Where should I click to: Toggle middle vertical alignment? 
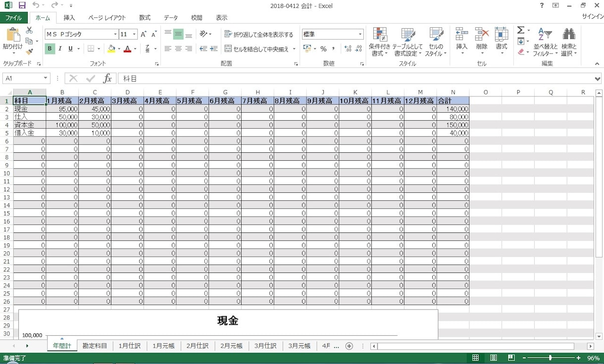coord(178,34)
